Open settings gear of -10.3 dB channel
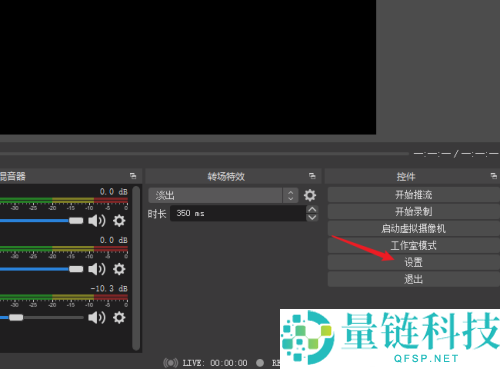The height and width of the screenshot is (369, 500). click(119, 317)
